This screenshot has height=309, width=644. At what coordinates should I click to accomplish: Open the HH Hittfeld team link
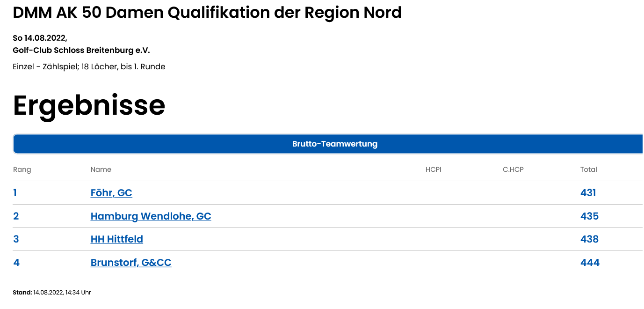pyautogui.click(x=117, y=239)
